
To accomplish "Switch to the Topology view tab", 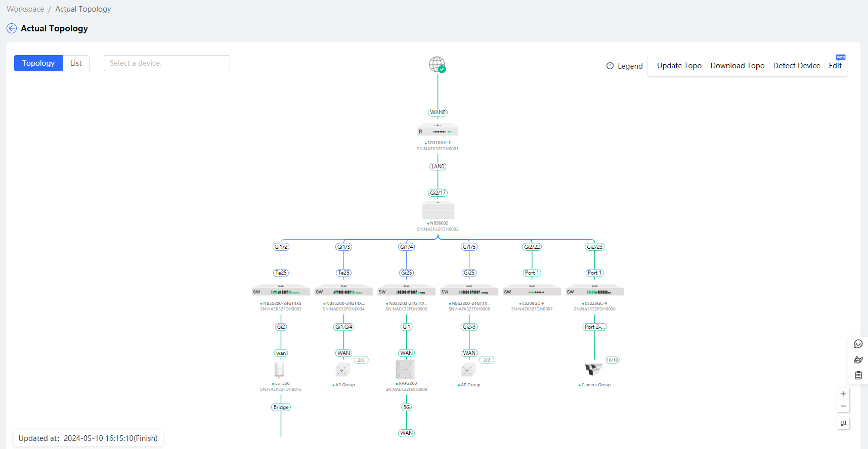I will 38,63.
